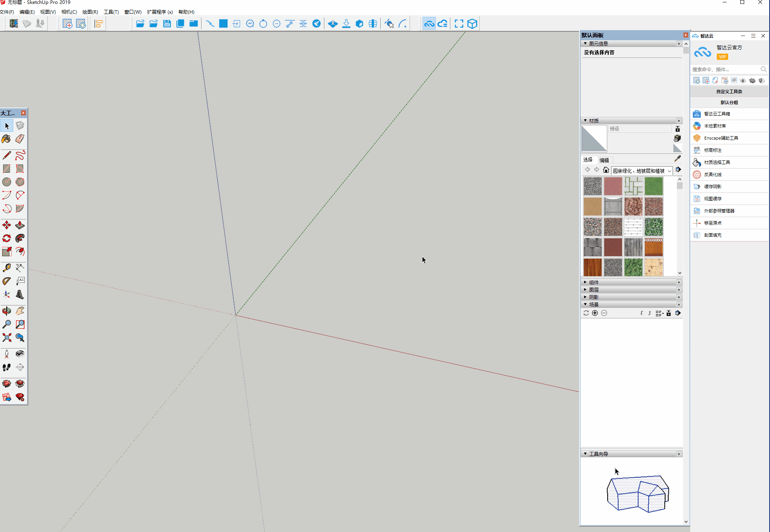Screen dimensions: 770x532
Task: Pick the Tape Measure tool
Action: click(7, 268)
